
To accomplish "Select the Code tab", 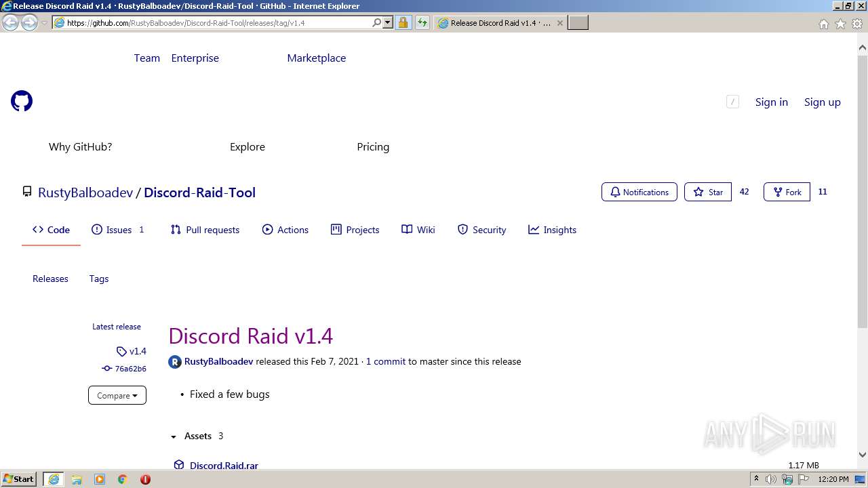I will (x=51, y=230).
